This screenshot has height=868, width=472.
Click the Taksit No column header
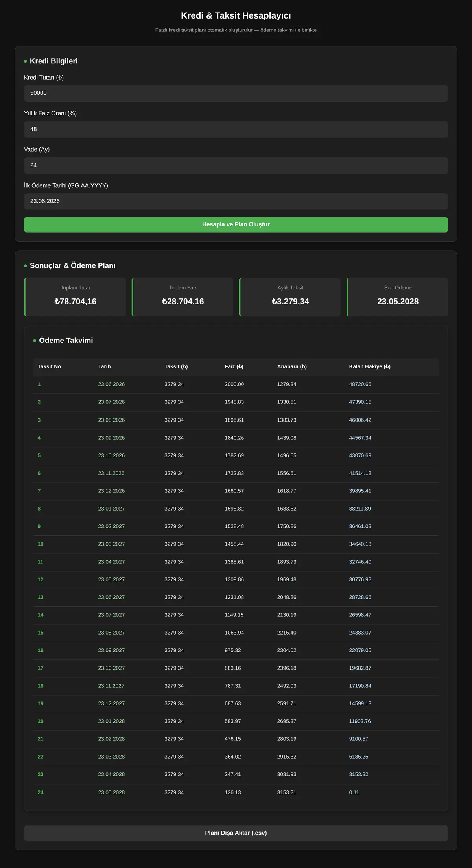pos(49,366)
